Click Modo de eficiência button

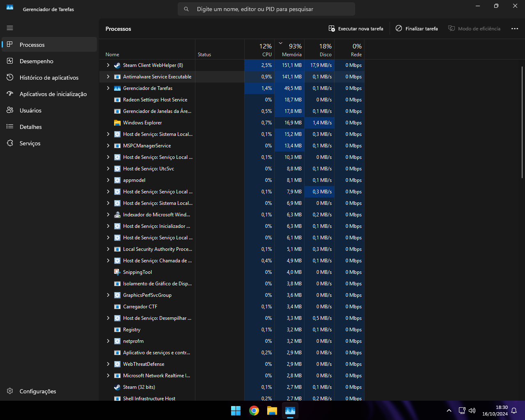pos(474,29)
